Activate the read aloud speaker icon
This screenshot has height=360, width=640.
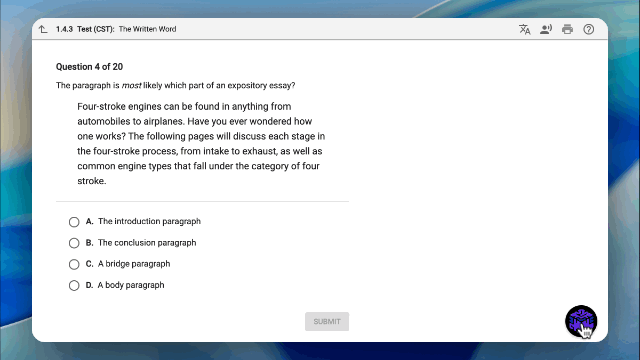(x=546, y=29)
